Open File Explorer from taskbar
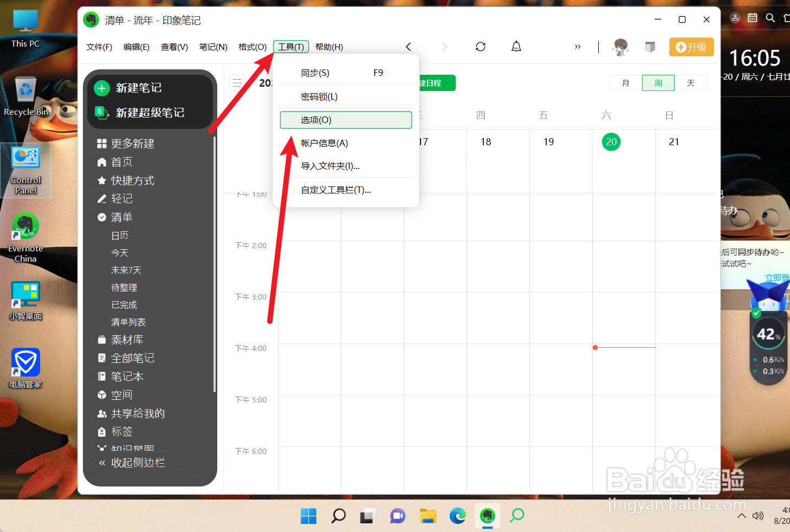This screenshot has height=532, width=790. pyautogui.click(x=428, y=516)
